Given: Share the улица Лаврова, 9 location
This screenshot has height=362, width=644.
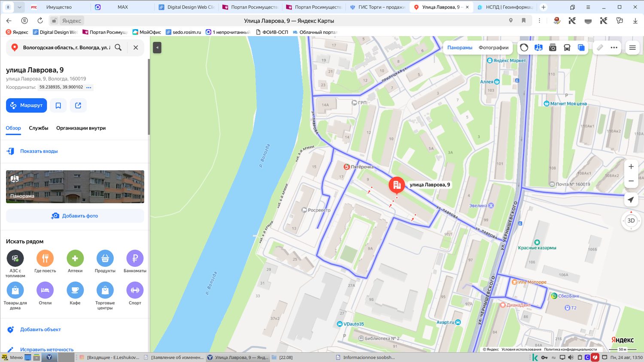Looking at the screenshot, I should 78,106.
